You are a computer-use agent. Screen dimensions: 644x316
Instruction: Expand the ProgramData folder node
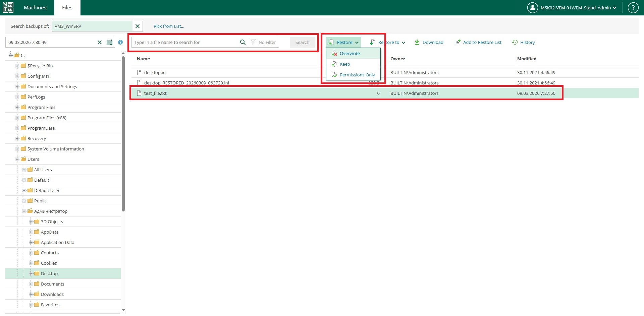(17, 128)
